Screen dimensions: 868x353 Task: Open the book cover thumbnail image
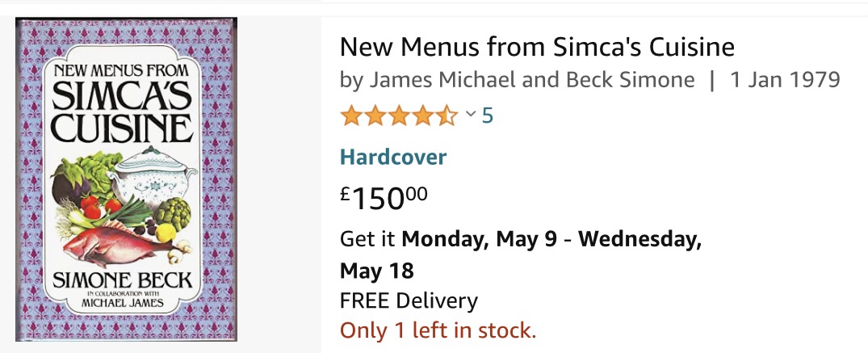[x=120, y=179]
